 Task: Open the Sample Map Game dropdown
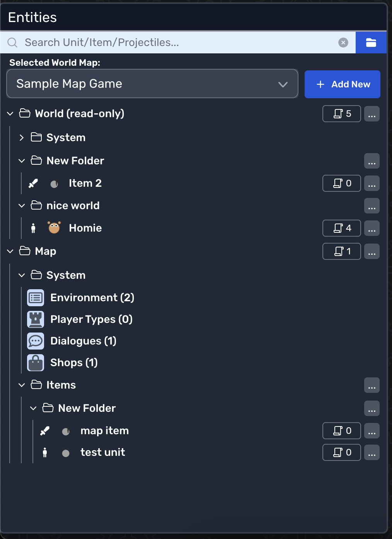pyautogui.click(x=152, y=84)
